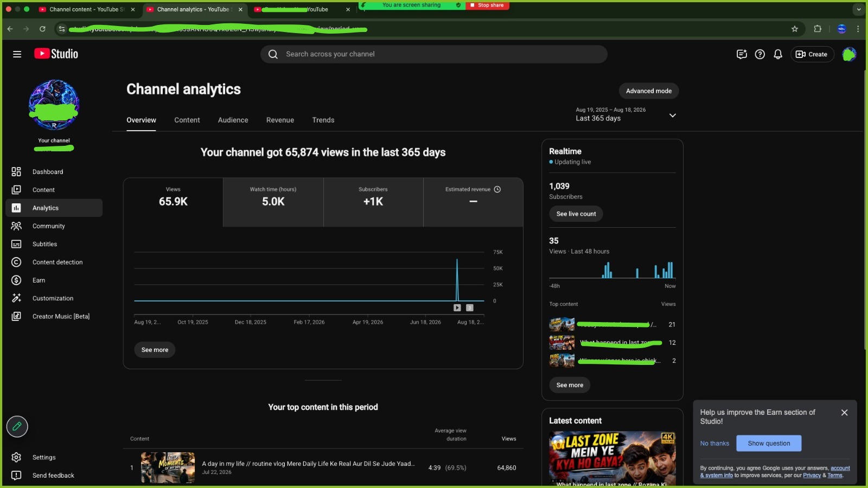The image size is (868, 488).
Task: Click Show question in the Earn survey
Action: coord(769,444)
